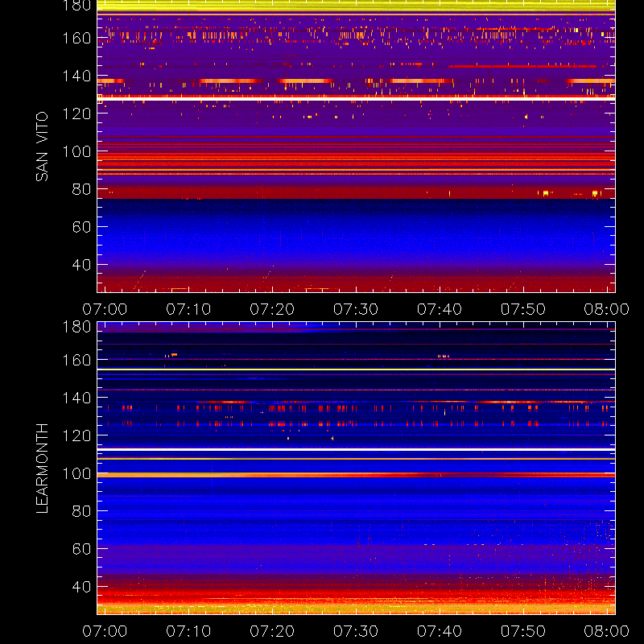Viewport: 644px width, 644px height.
Task: Click the 40 tick label on San Vito plot
Action: pos(81,265)
